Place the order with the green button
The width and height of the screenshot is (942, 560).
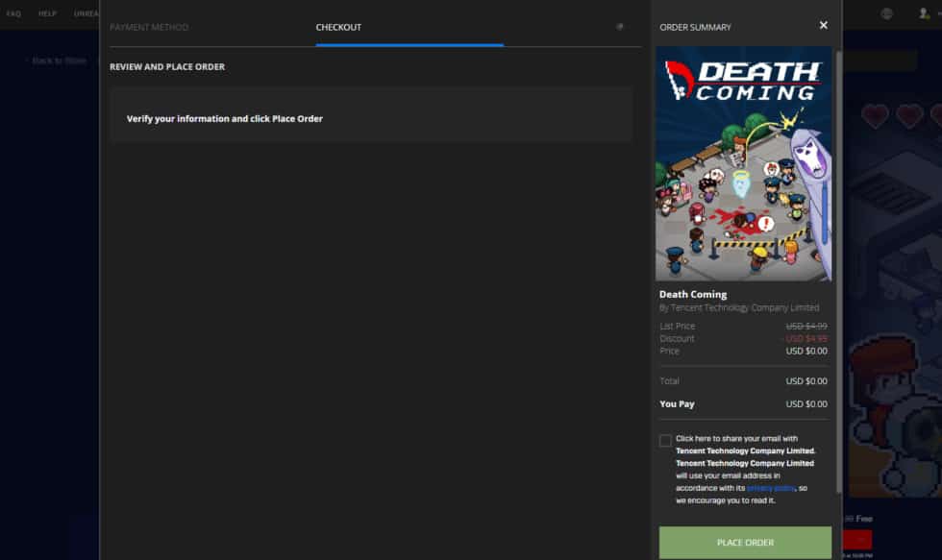click(745, 543)
